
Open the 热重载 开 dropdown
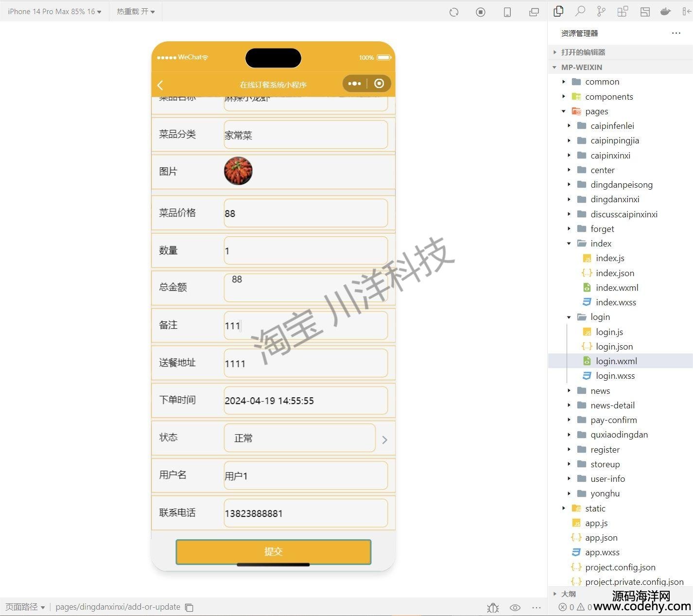136,12
